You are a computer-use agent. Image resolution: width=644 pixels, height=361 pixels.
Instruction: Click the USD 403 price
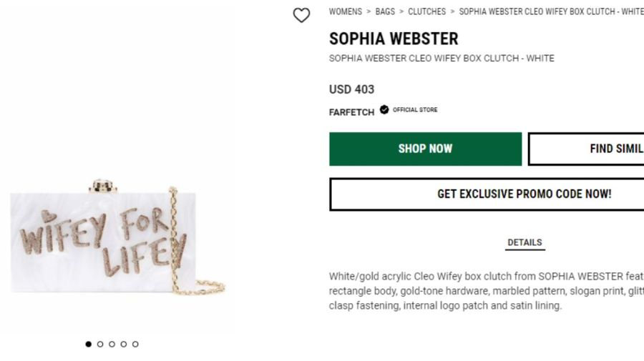tap(351, 89)
